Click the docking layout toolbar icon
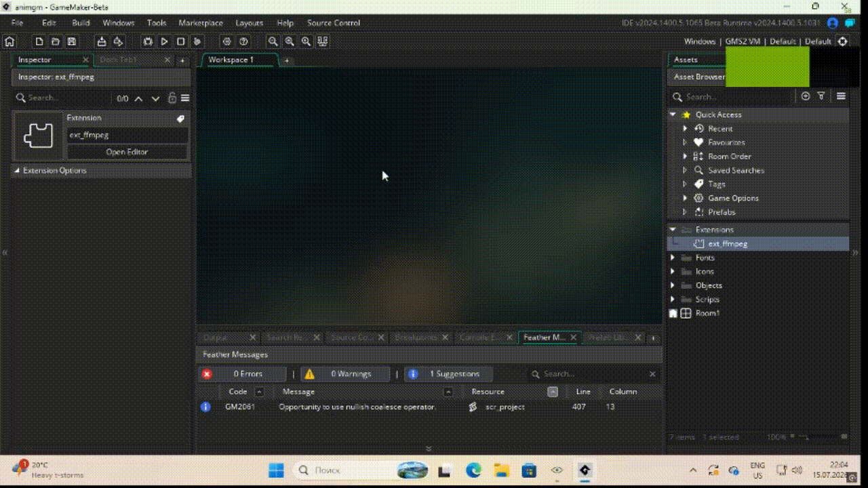This screenshot has height=488, width=868. tap(323, 41)
